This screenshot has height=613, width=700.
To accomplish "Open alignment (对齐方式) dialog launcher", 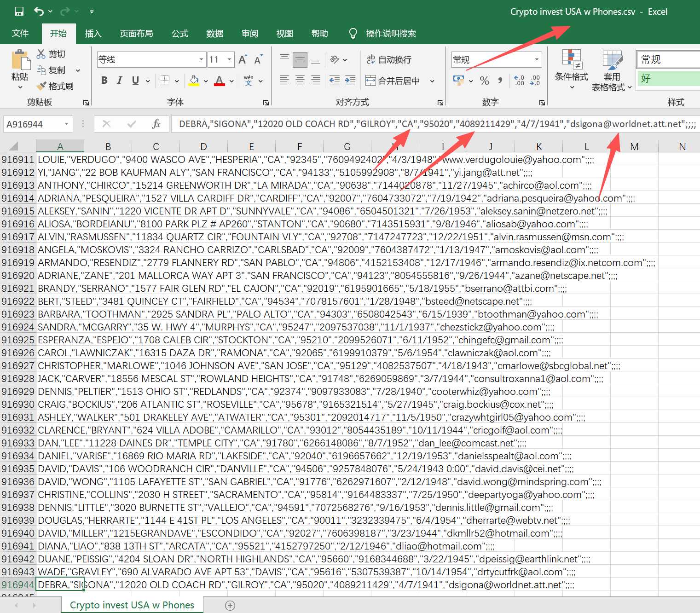I will 440,102.
